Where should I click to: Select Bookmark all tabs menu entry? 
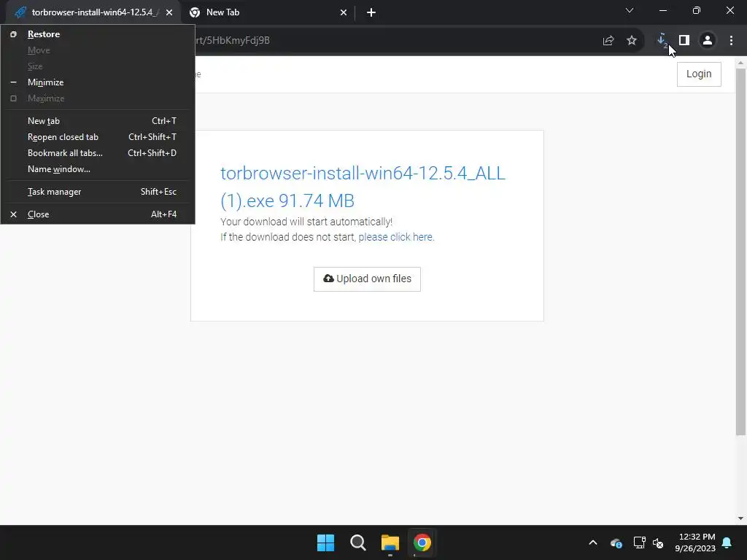tap(98, 153)
